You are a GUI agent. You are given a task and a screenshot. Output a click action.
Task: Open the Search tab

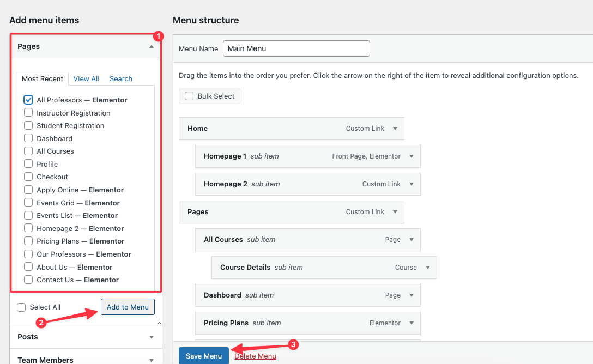121,78
